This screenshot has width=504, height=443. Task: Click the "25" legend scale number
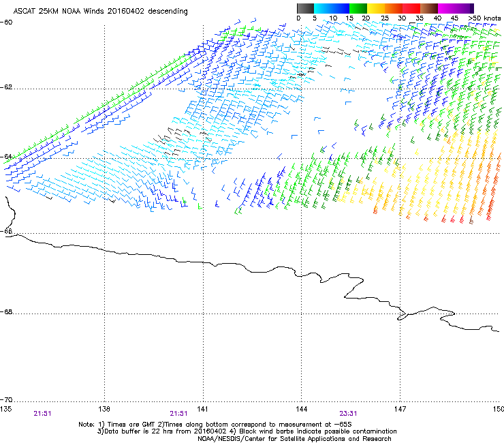[x=385, y=18]
